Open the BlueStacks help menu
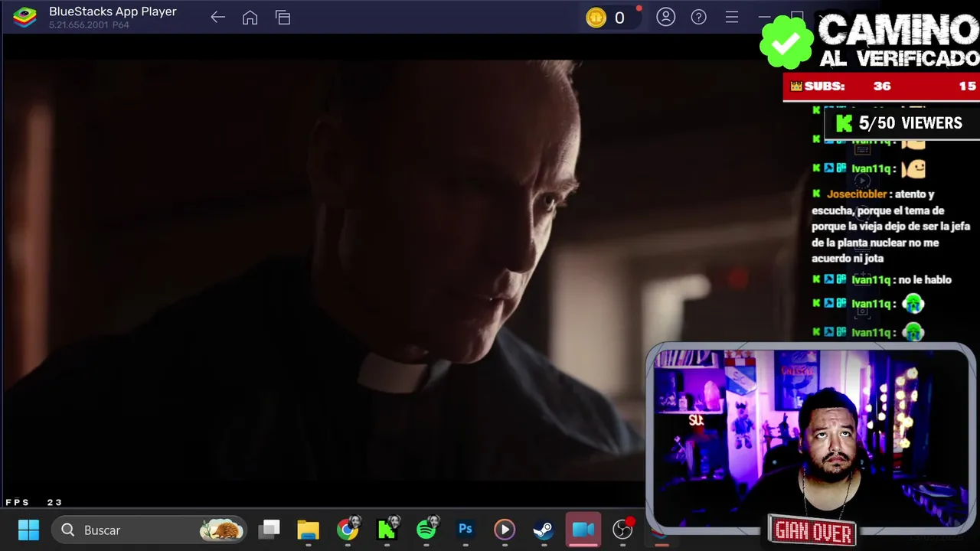980x551 pixels. tap(699, 17)
